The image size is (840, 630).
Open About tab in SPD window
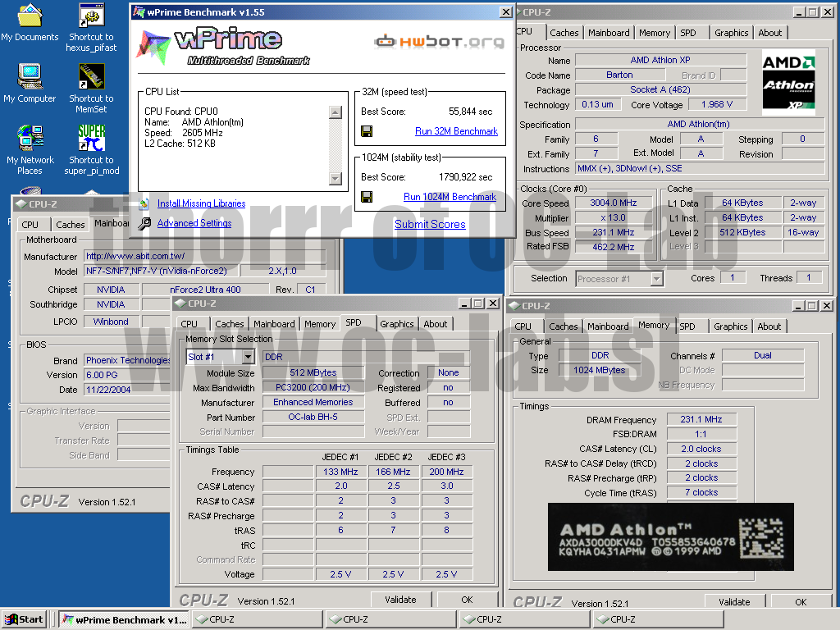pos(435,324)
